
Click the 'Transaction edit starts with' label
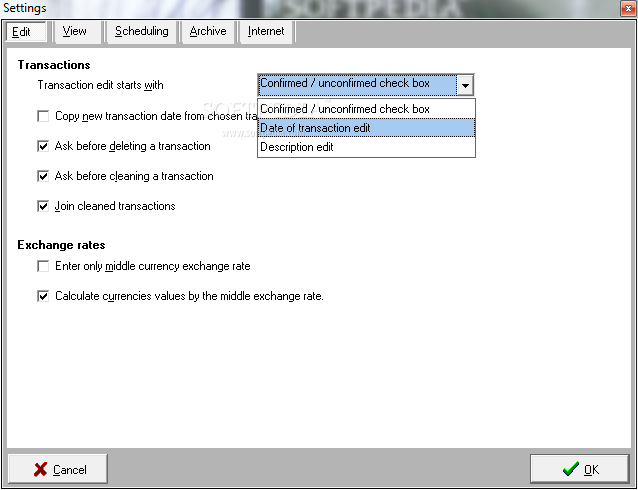click(x=101, y=85)
